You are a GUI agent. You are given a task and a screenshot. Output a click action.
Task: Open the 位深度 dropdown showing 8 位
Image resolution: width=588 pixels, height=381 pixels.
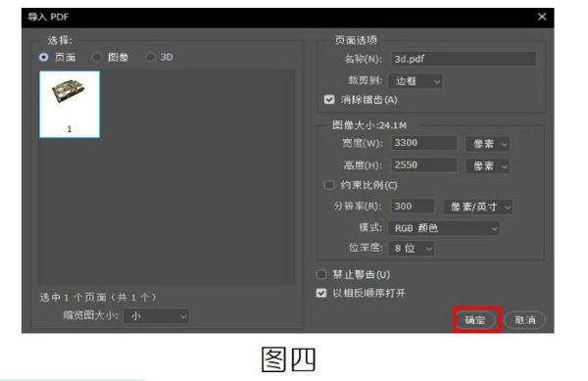click(412, 249)
